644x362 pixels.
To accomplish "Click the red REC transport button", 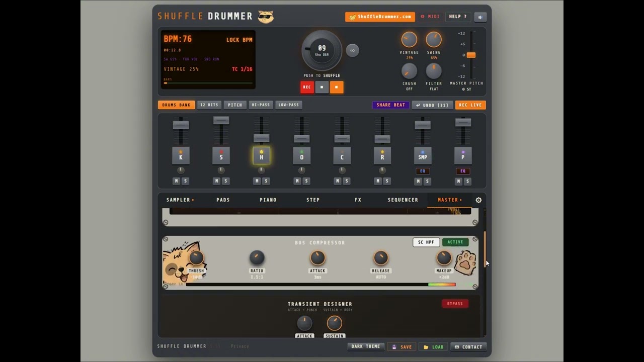I will click(307, 87).
